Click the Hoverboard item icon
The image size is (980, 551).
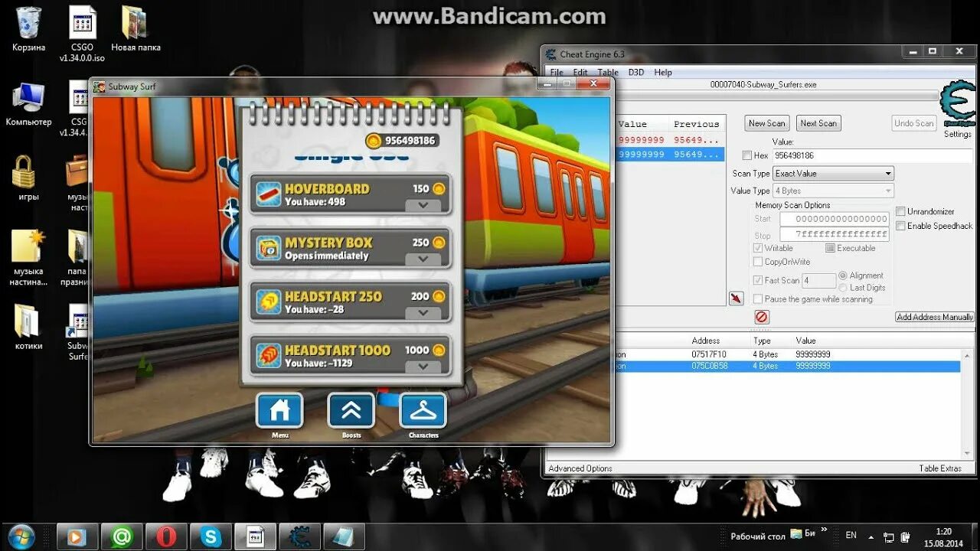coord(268,194)
